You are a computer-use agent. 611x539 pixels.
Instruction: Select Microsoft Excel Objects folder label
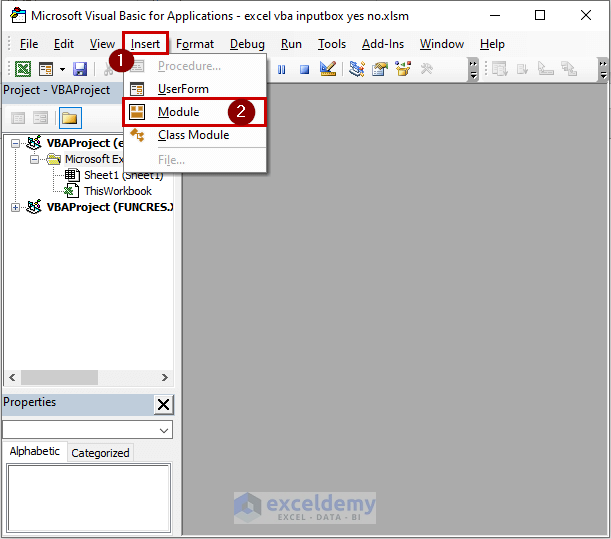94,159
